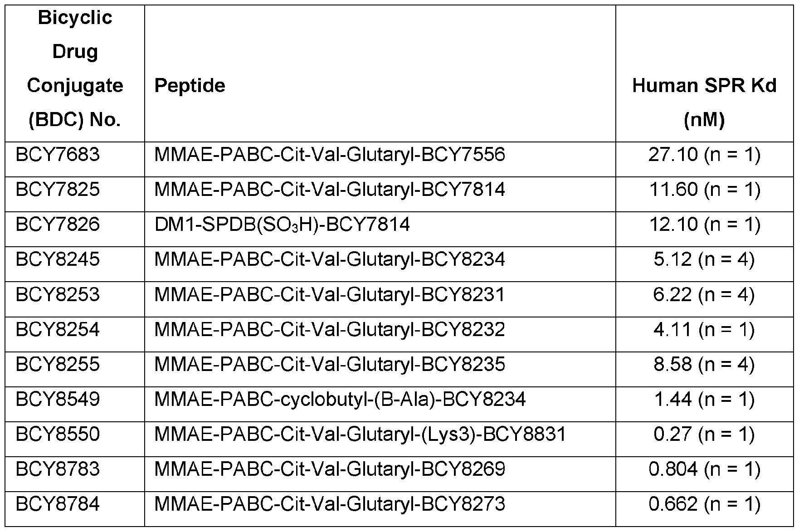Select the 5.12 (n = 4) value cell
The height and width of the screenshot is (532, 799).
(x=704, y=259)
